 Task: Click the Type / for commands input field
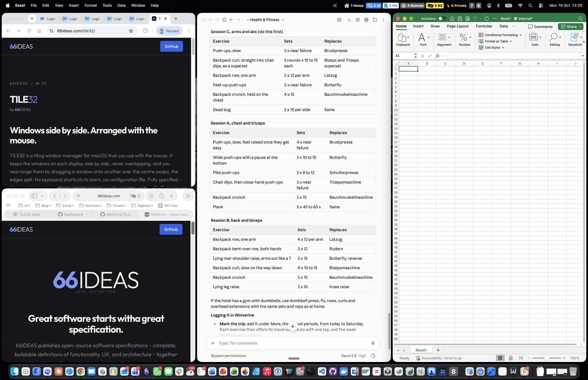(293, 343)
